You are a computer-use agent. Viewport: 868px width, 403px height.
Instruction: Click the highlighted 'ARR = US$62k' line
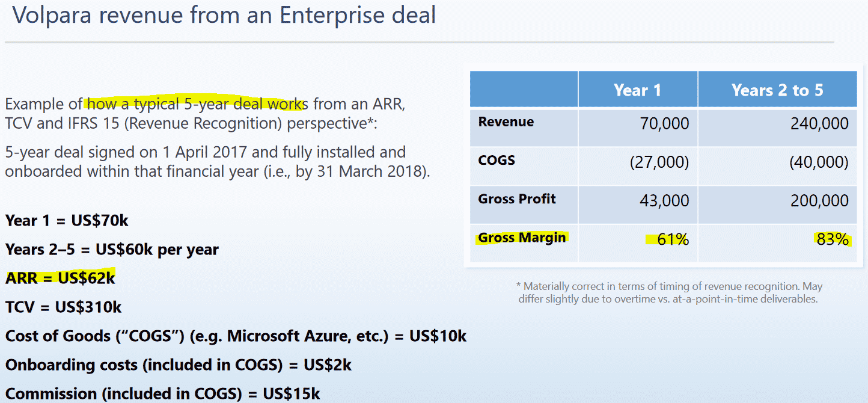(60, 278)
